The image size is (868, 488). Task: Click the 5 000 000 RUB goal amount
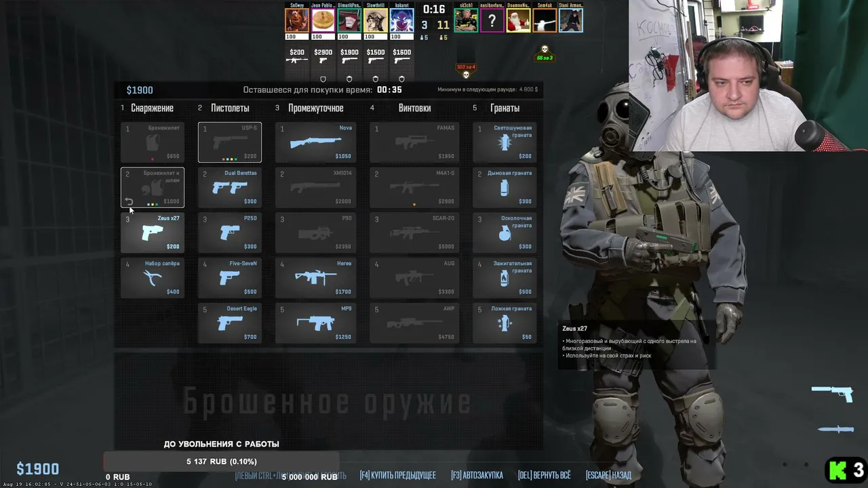click(310, 477)
